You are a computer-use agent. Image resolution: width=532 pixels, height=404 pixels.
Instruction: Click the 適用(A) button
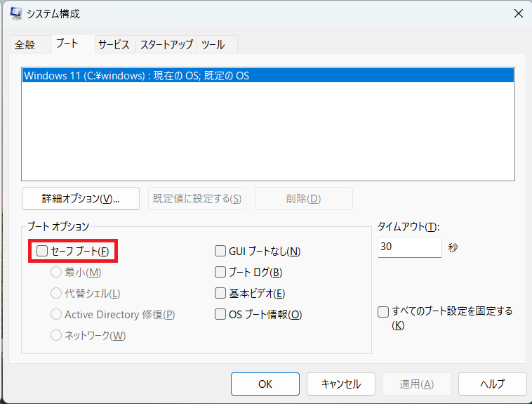pyautogui.click(x=417, y=384)
